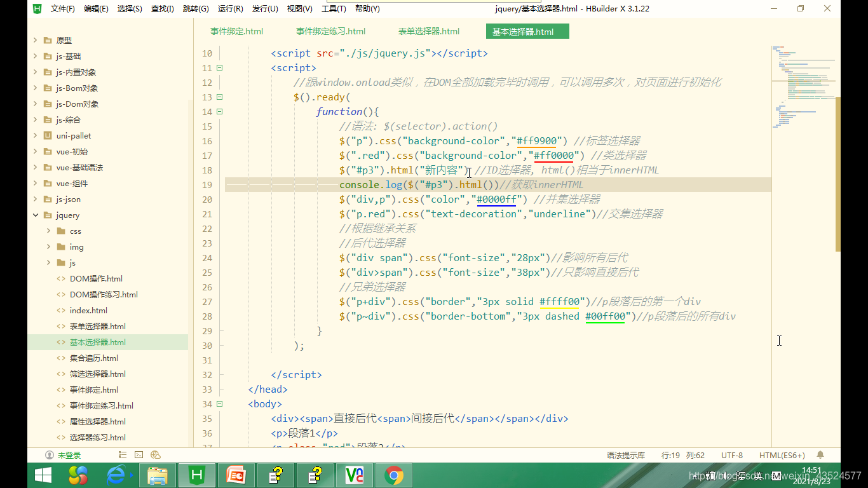The image size is (868, 488).
Task: Click the red #ff0000 color value
Action: [x=554, y=156]
